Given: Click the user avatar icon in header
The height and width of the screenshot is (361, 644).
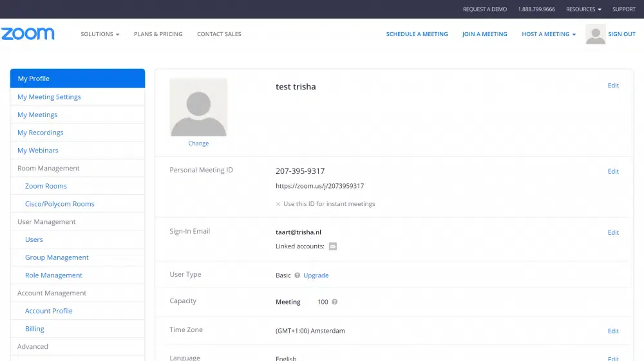Looking at the screenshot, I should coord(595,34).
